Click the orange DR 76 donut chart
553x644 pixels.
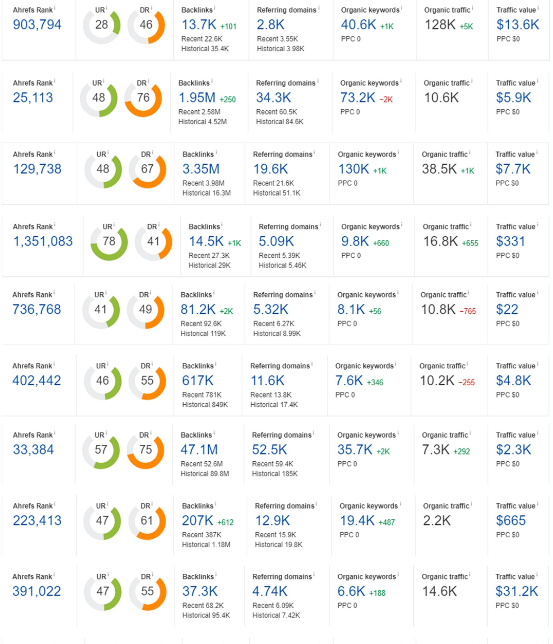pos(143,99)
